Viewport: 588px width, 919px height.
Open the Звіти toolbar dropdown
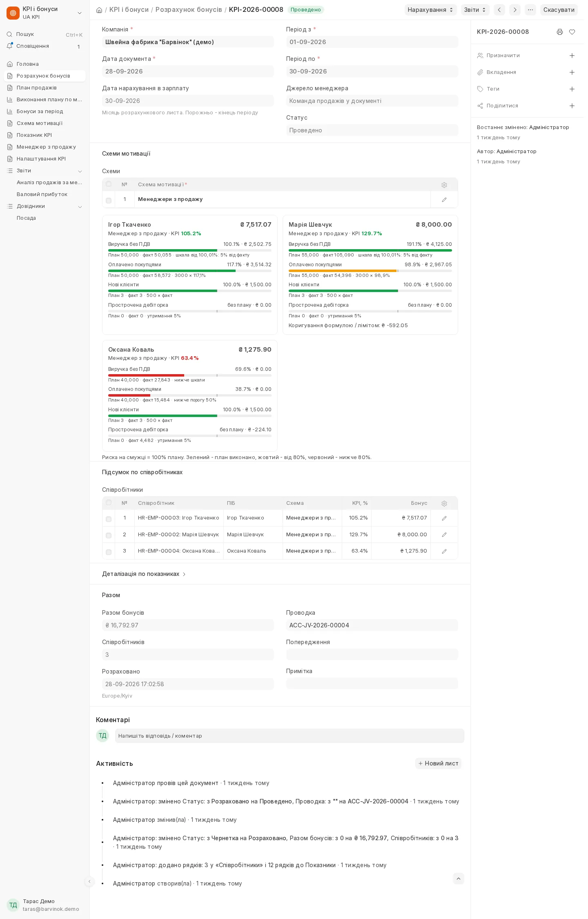pos(475,10)
